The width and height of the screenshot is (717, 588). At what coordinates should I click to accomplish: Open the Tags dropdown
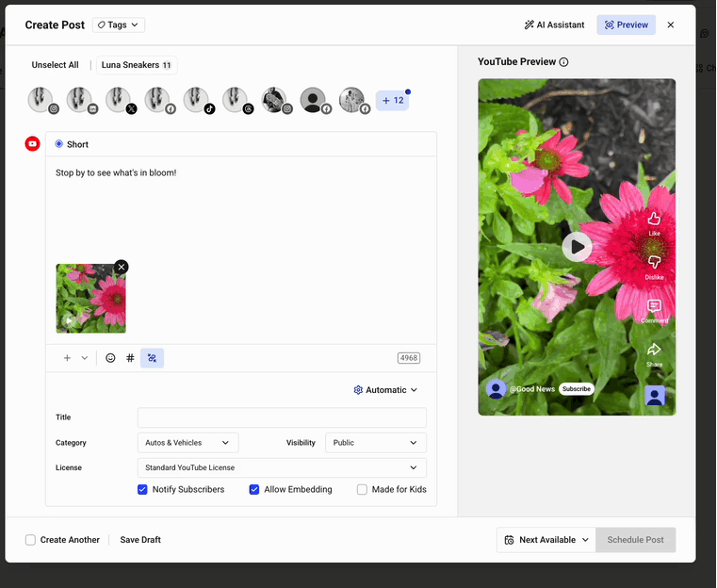(x=119, y=24)
